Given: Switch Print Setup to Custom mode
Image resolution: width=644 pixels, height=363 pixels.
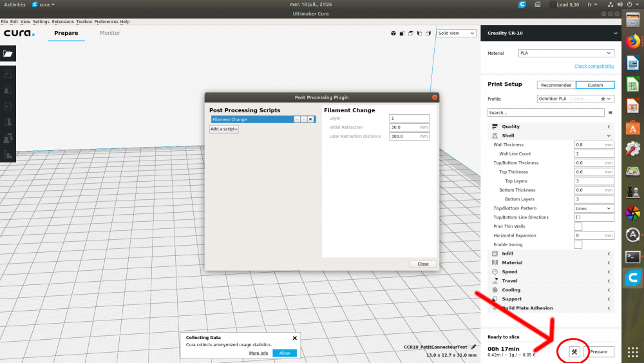Looking at the screenshot, I should [x=595, y=85].
